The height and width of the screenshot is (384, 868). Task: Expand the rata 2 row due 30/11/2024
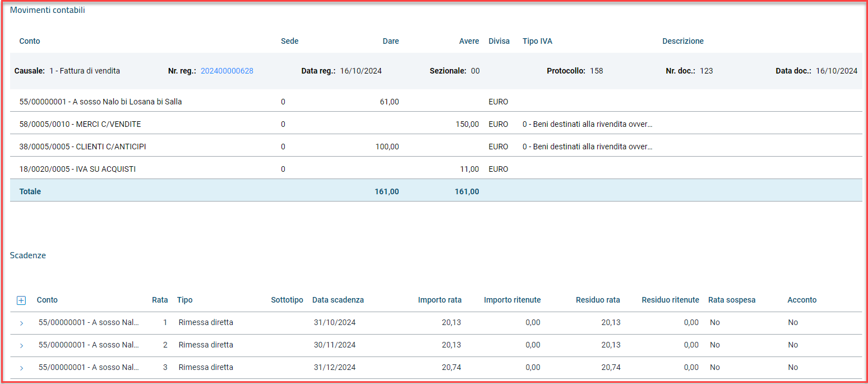(x=21, y=345)
